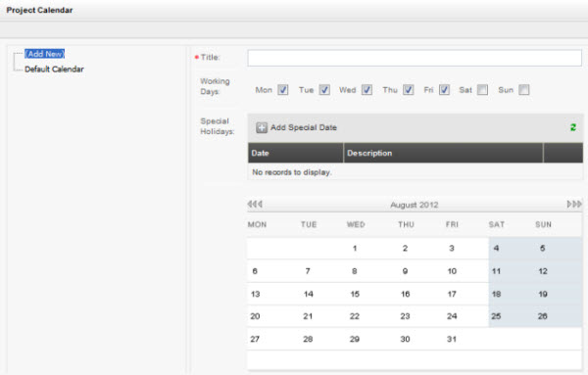
Task: Select the (Add New) tree item
Action: coord(45,54)
